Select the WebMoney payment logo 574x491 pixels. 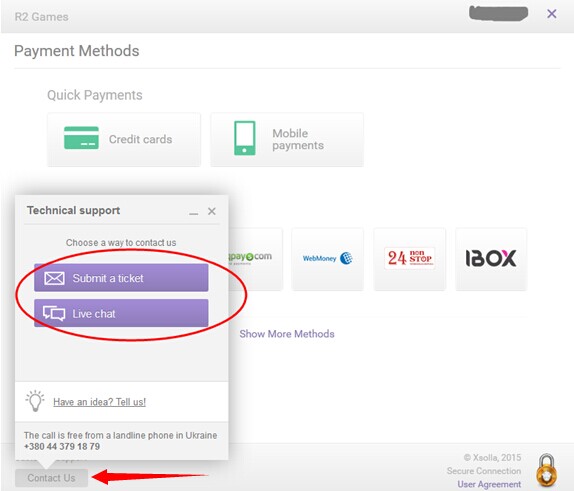(x=328, y=259)
